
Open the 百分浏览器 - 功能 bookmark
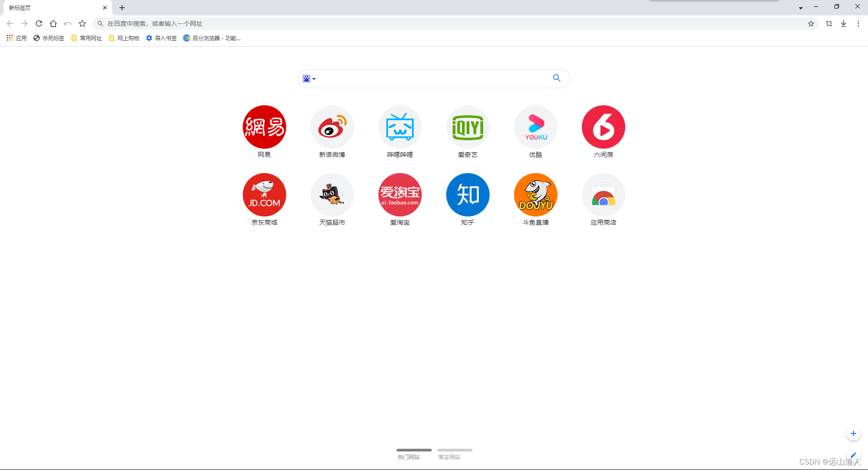point(212,38)
